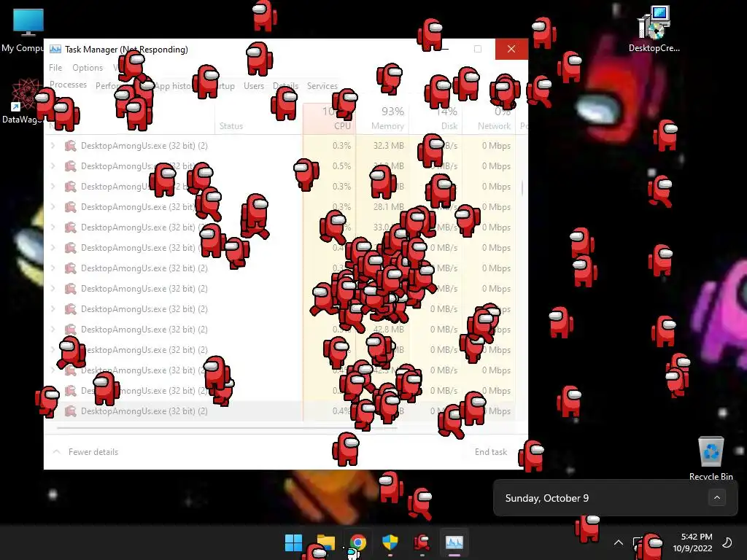Switch to the App history tab
747x560 pixels.
click(172, 86)
